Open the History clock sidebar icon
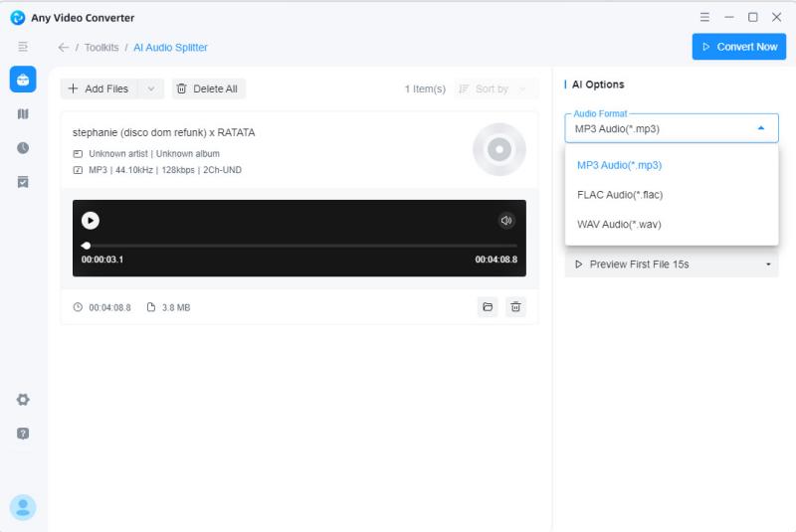The image size is (796, 532). click(23, 148)
